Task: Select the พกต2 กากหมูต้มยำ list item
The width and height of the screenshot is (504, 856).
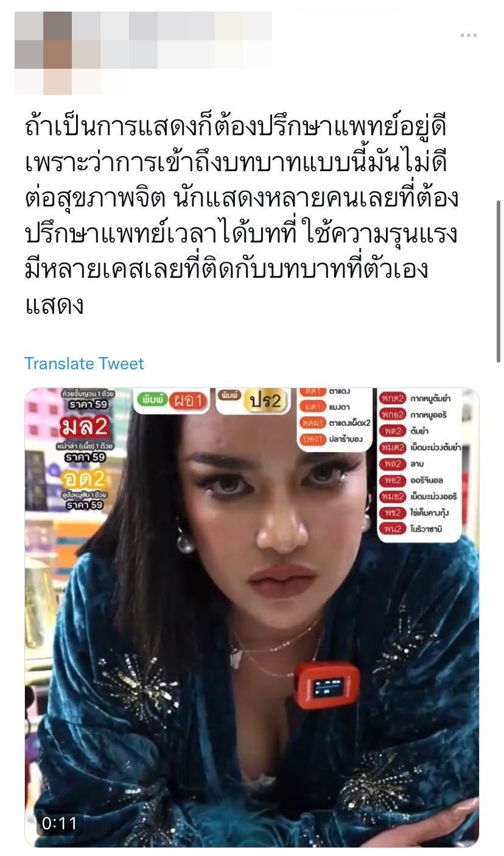Action: pos(419,398)
